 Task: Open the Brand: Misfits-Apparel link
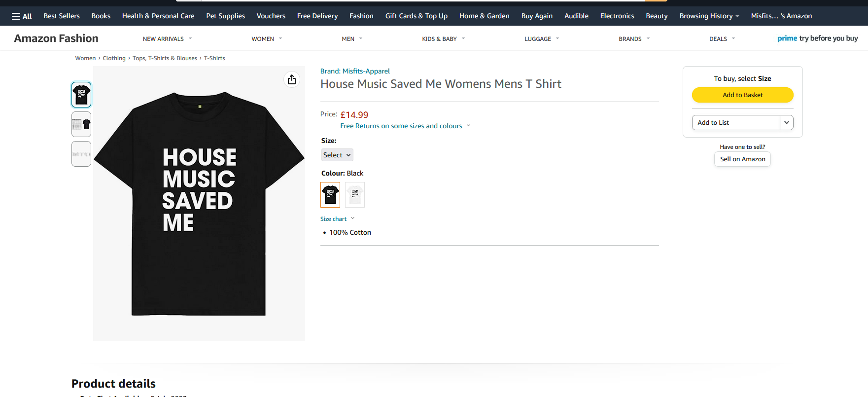point(355,71)
